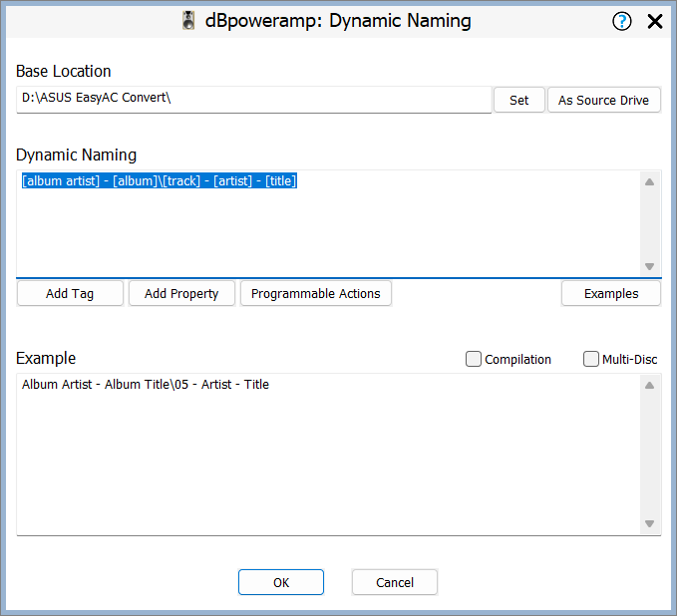677x616 pixels.
Task: Cancel the dynamic naming changes
Action: point(395,582)
